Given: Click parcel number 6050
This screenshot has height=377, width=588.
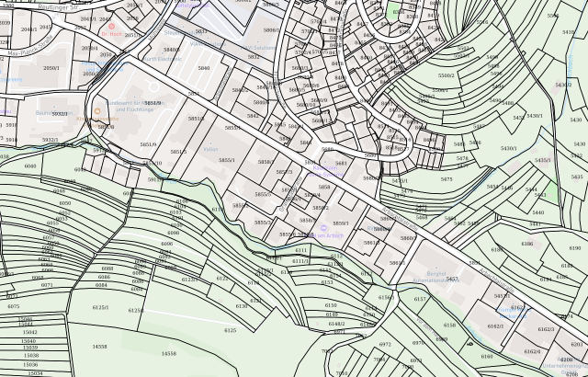Looking at the screenshot, I should [x=65, y=203].
